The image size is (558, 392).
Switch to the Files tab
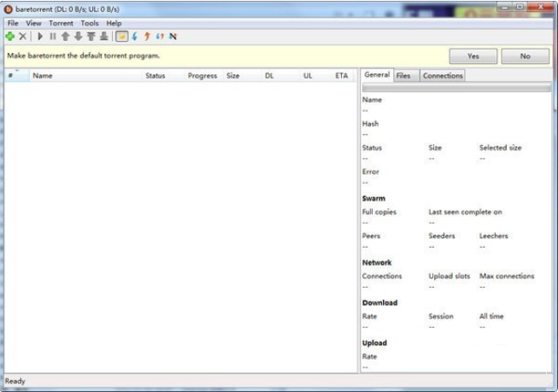[x=403, y=76]
